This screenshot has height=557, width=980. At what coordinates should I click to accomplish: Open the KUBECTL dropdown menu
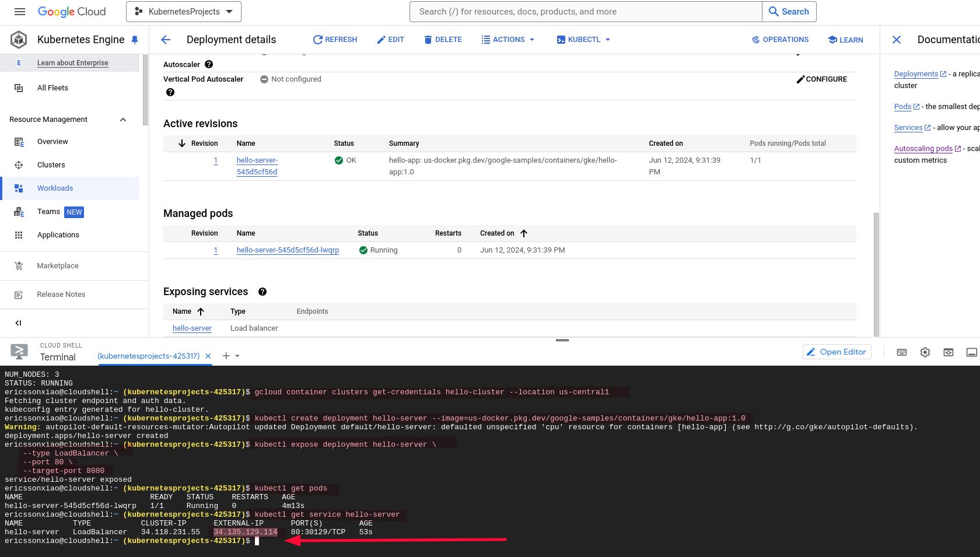pos(583,40)
